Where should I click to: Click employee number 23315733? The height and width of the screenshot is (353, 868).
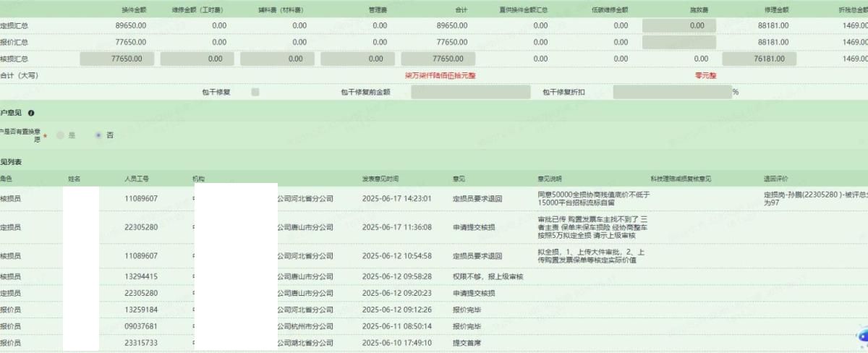tap(141, 343)
